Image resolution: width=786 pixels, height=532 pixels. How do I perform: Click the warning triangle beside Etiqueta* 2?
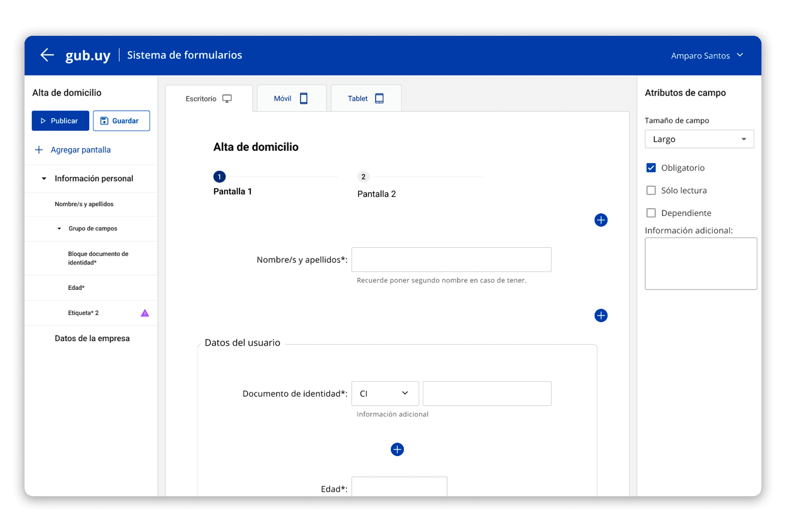(x=145, y=313)
